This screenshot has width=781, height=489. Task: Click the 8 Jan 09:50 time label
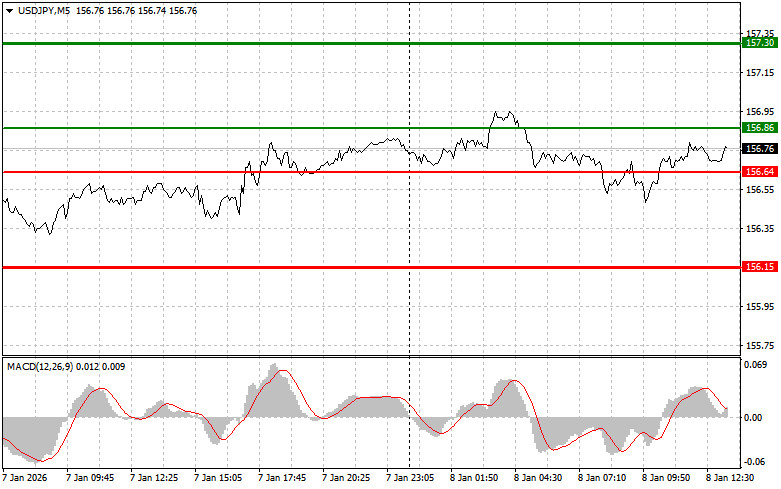pyautogui.click(x=666, y=478)
